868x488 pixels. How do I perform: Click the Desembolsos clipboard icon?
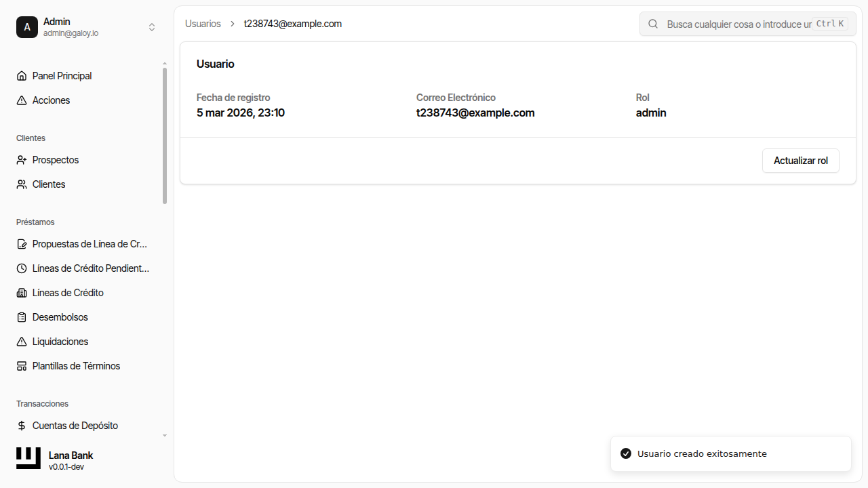22,317
